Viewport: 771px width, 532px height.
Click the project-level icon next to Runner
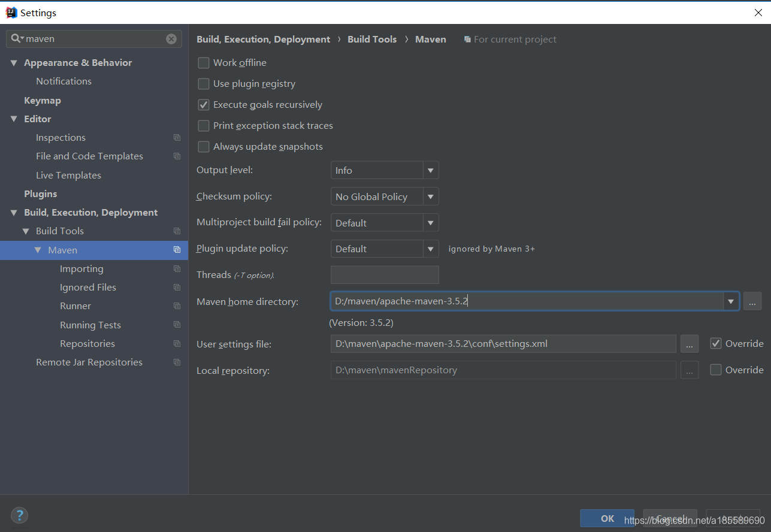click(177, 306)
